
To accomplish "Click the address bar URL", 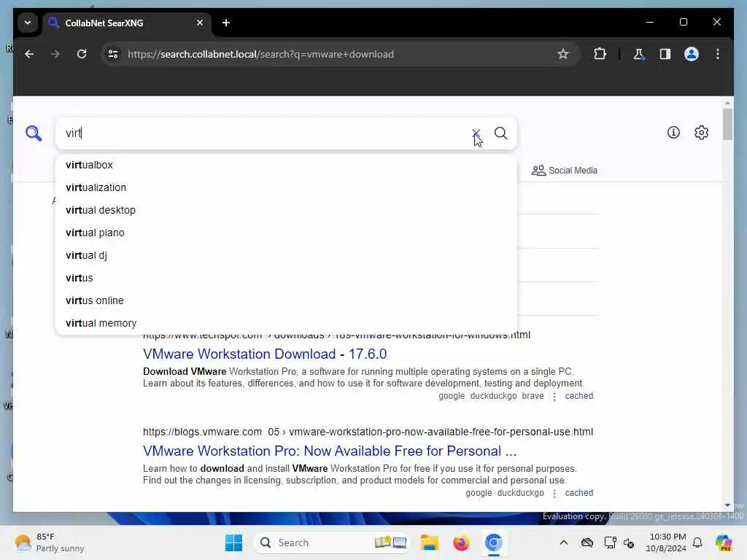I will pyautogui.click(x=260, y=54).
